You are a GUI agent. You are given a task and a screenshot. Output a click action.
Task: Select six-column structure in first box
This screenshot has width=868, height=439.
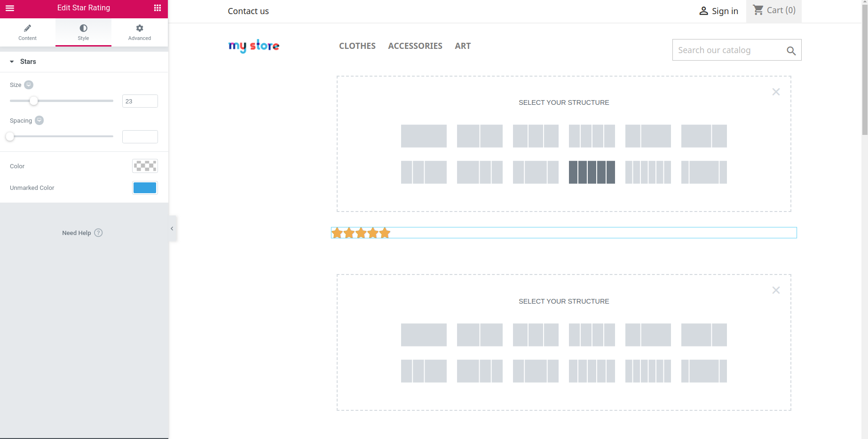pos(648,172)
